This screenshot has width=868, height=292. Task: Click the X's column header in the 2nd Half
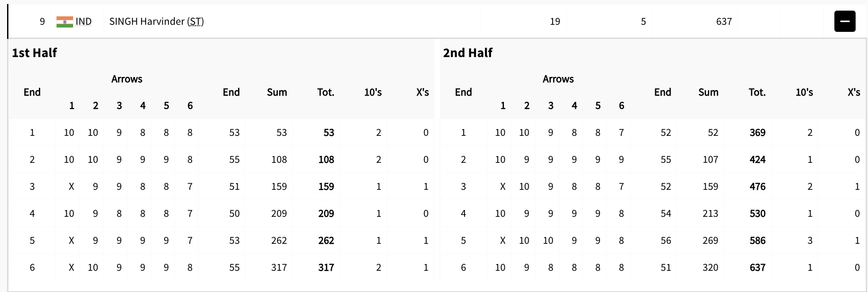tap(853, 92)
